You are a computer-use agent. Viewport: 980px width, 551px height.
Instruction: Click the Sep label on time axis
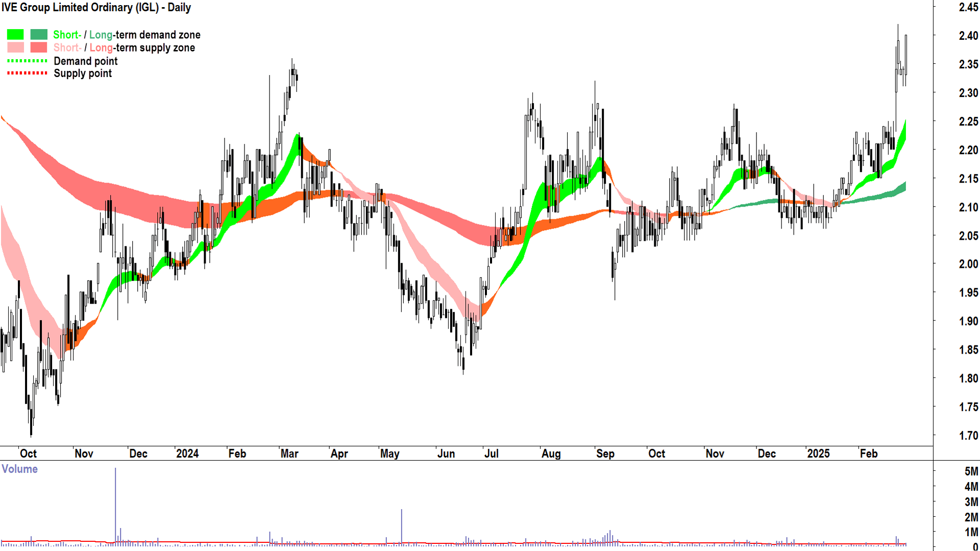(x=605, y=454)
